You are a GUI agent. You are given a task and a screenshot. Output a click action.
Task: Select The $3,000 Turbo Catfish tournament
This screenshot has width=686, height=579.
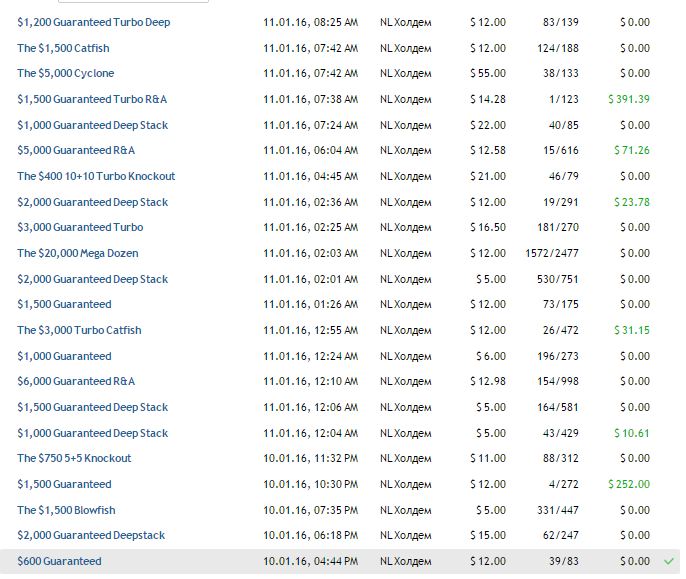(x=79, y=330)
